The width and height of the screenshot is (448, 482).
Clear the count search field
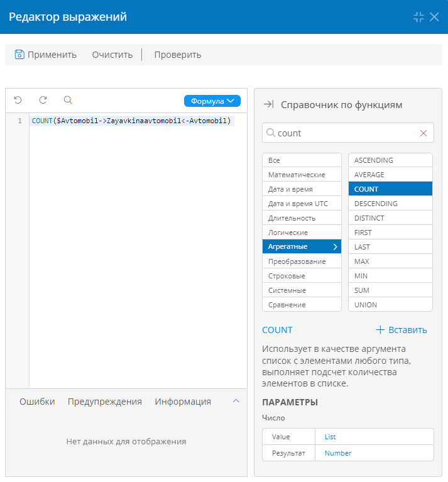pos(423,133)
